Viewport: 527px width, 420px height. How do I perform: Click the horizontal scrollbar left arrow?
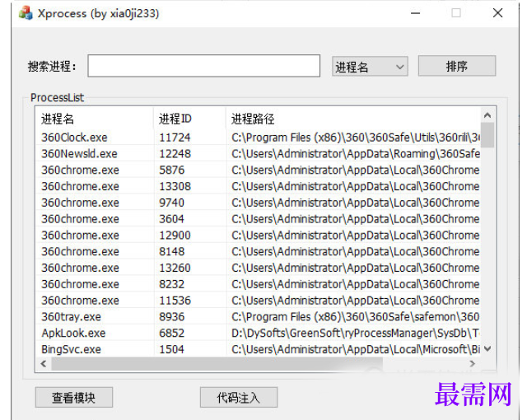(x=44, y=363)
